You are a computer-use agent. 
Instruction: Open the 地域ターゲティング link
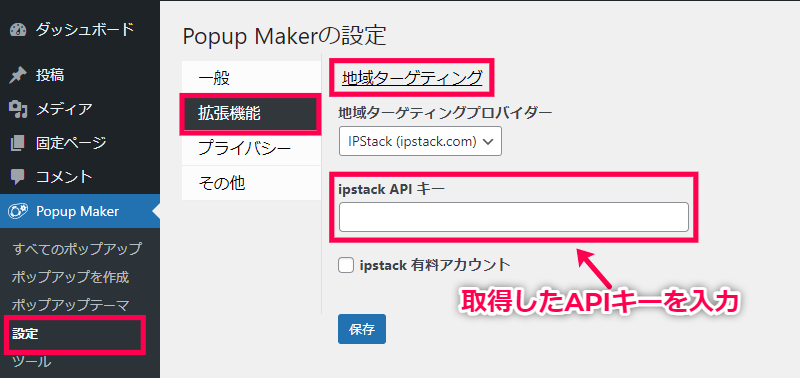(x=412, y=78)
